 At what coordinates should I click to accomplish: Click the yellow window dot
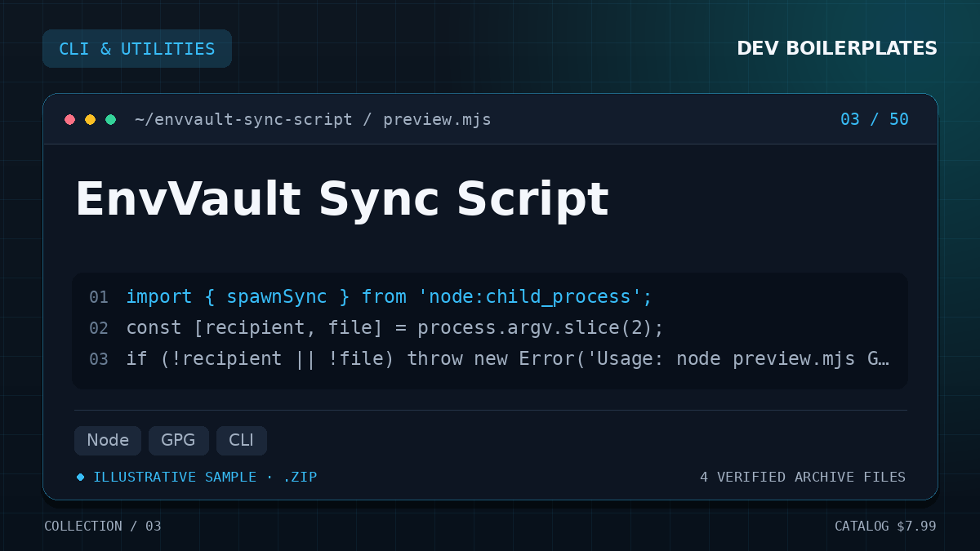coord(91,120)
